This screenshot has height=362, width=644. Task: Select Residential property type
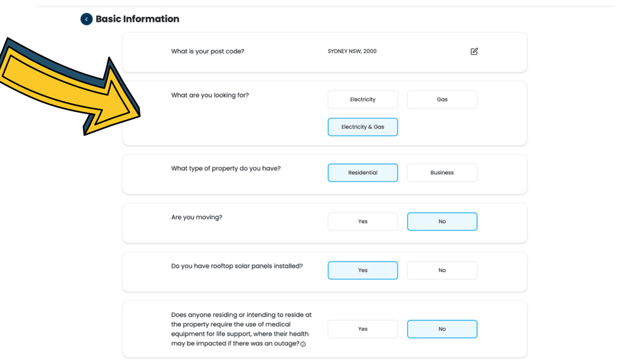[363, 173]
